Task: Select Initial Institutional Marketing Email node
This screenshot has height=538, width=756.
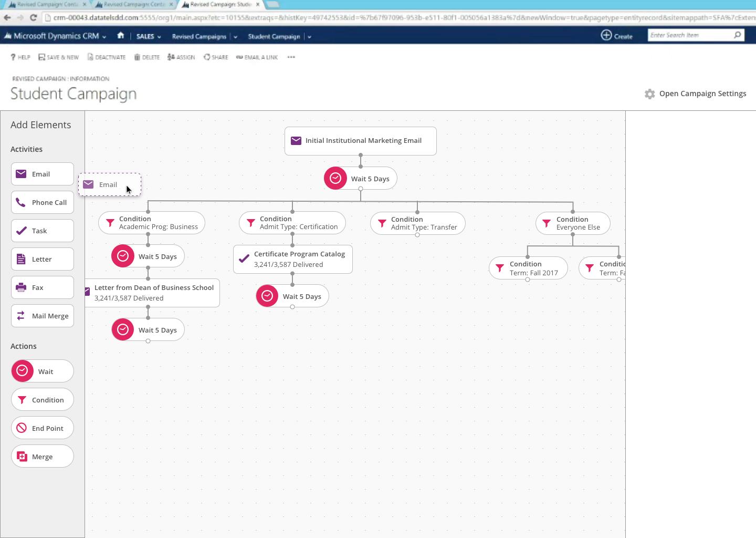Action: (361, 141)
